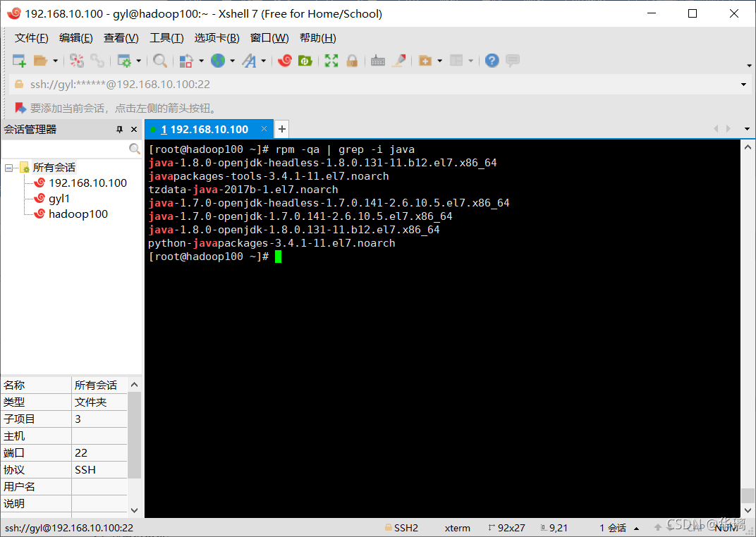Screen dimensions: 756x537
Task: Launch Xshell red swirl toolbar icon
Action: point(285,61)
